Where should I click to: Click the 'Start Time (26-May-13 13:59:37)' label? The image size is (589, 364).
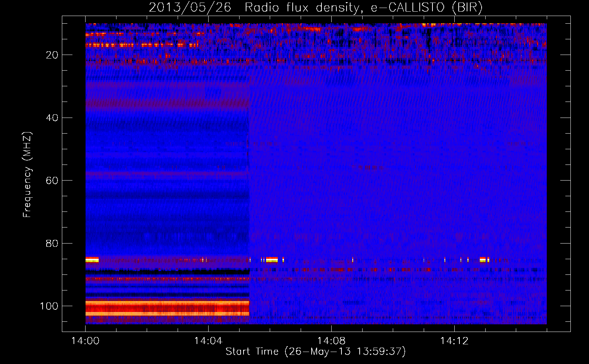coord(316,352)
